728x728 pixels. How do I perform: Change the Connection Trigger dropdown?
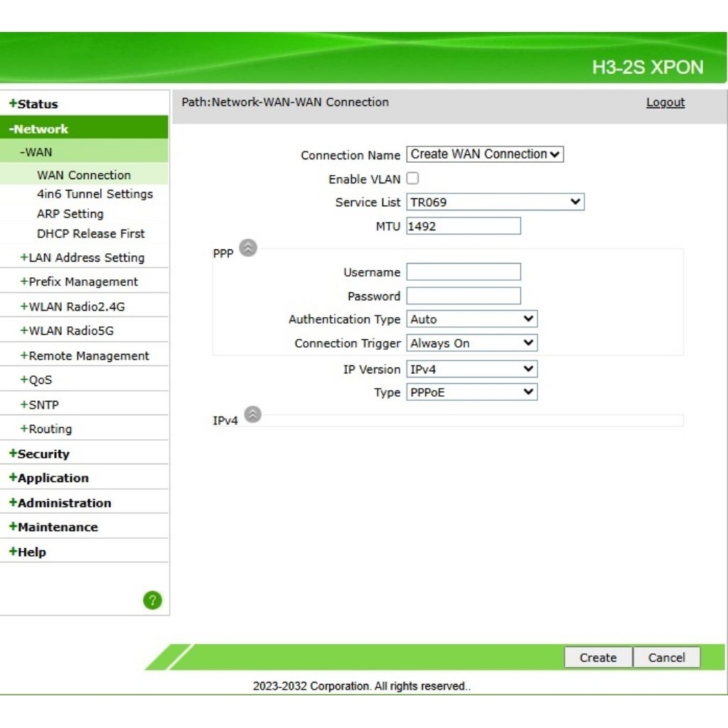[471, 343]
